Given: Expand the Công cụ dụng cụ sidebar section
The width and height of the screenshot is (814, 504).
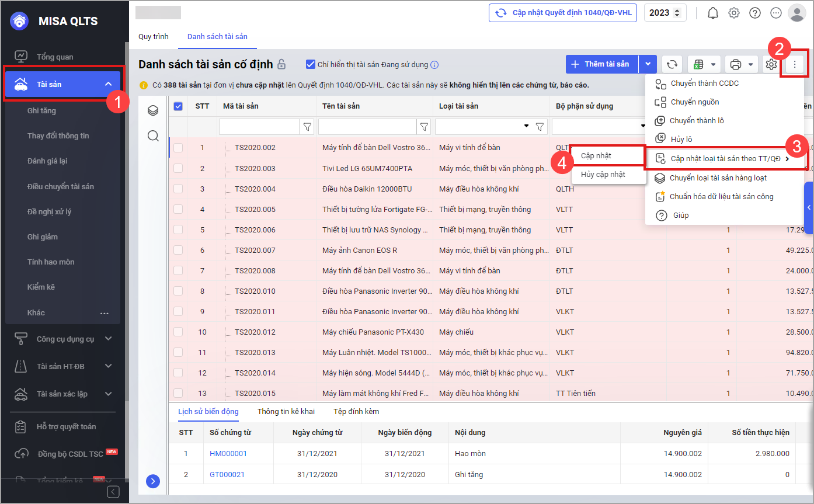Looking at the screenshot, I should pyautogui.click(x=108, y=339).
